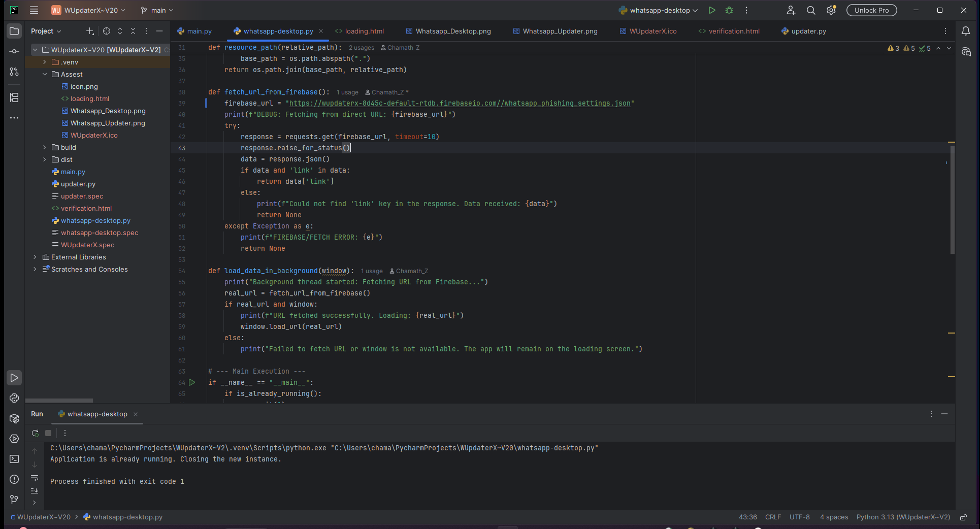The width and height of the screenshot is (980, 529).
Task: Click CRLF line separator in status bar
Action: click(x=773, y=517)
